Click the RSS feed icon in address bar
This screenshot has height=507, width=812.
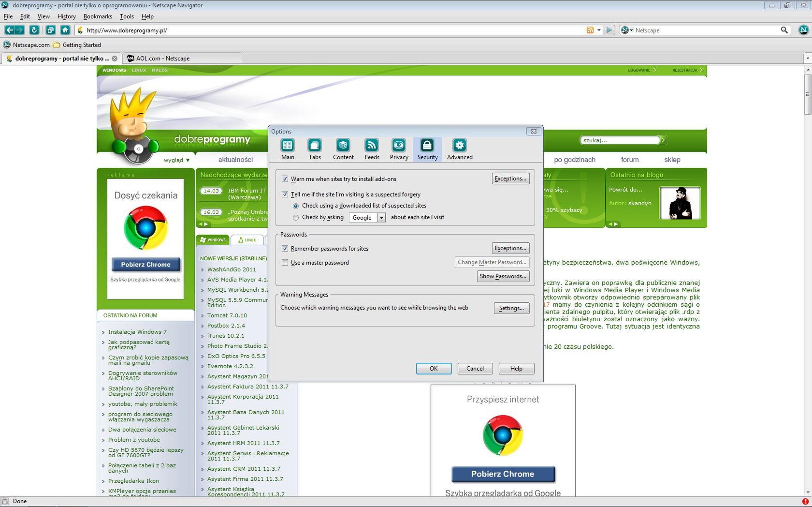(590, 30)
